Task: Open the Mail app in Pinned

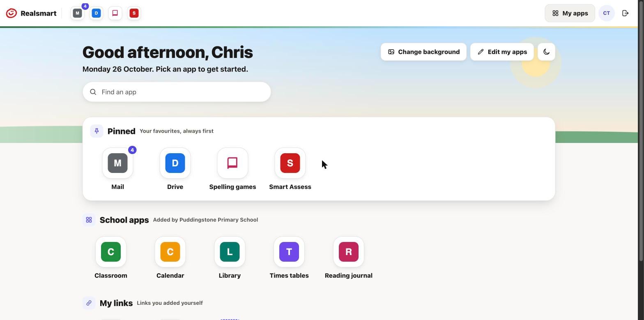Action: 117,163
